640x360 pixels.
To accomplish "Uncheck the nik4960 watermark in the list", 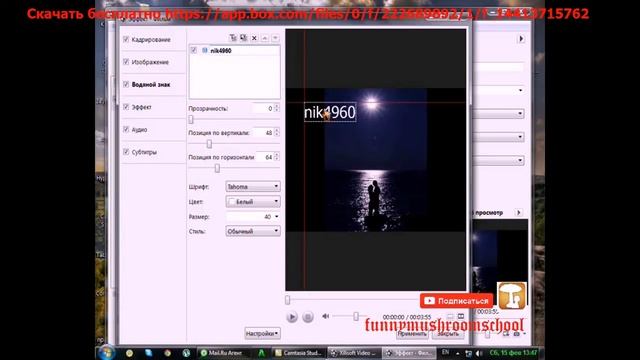I will (194, 50).
